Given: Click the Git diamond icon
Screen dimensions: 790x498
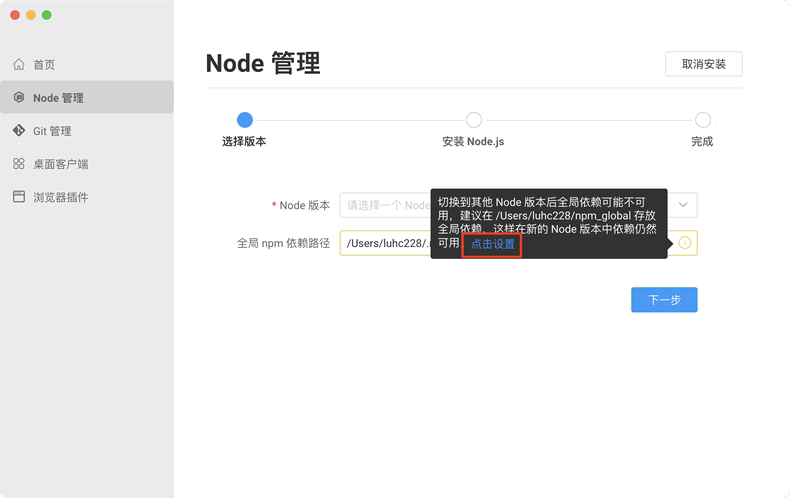Looking at the screenshot, I should (x=19, y=131).
